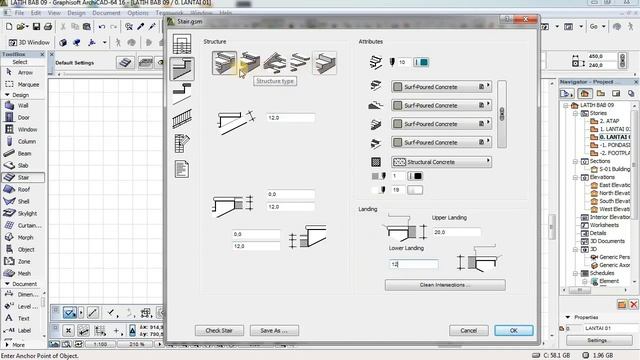Expand the More section in Toolbox
Image resolution: width=640 pixels, height=360 pixels.
[7, 345]
